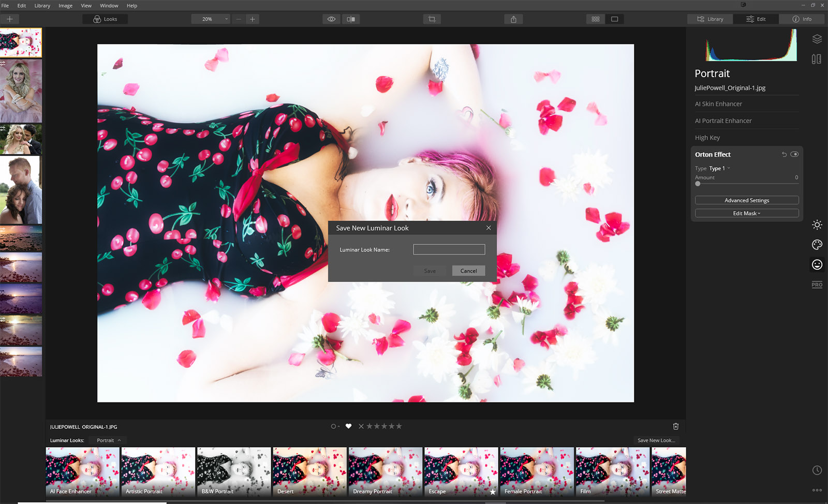828x504 pixels.
Task: Toggle quick preview eye icon
Action: [331, 19]
